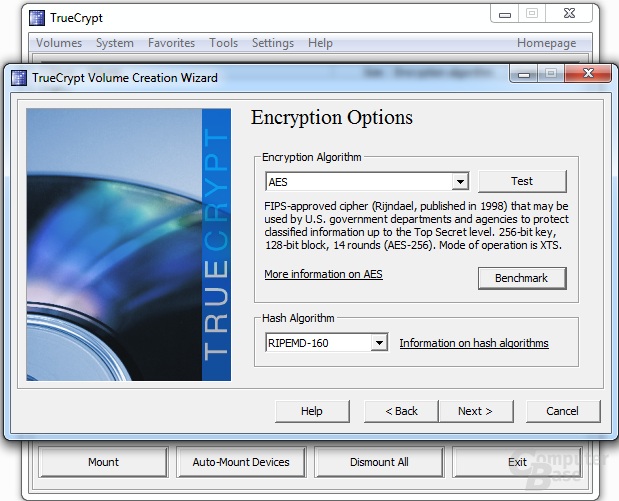Viewport: 619px width, 501px height.
Task: Click the Test button
Action: 522,181
